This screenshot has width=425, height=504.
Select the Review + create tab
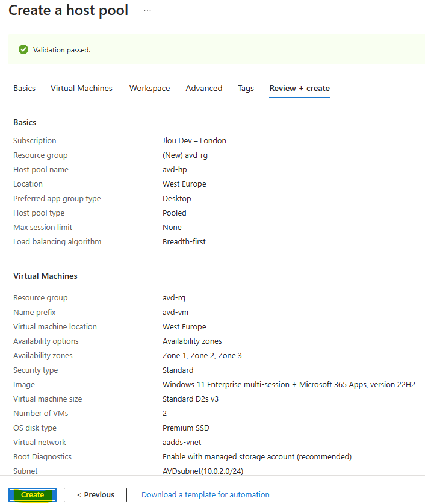click(299, 88)
